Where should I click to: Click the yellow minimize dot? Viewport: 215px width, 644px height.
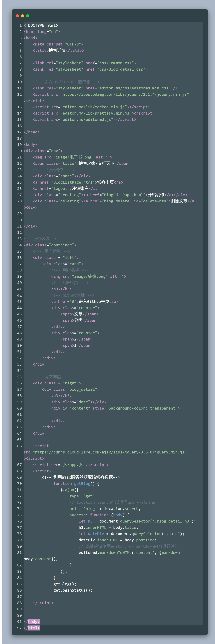pos(22,16)
